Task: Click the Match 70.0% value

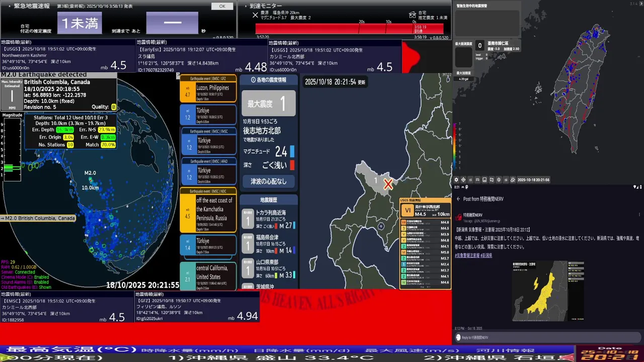Action: click(108, 145)
